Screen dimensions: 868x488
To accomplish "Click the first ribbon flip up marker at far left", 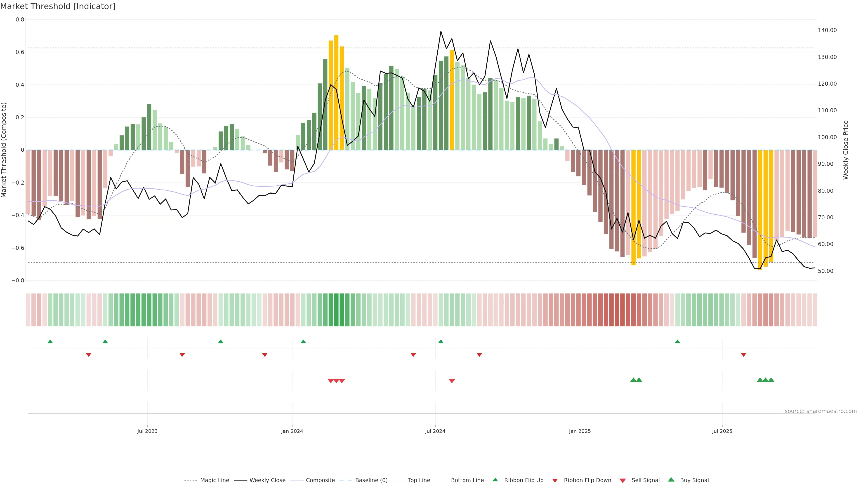I will click(50, 342).
